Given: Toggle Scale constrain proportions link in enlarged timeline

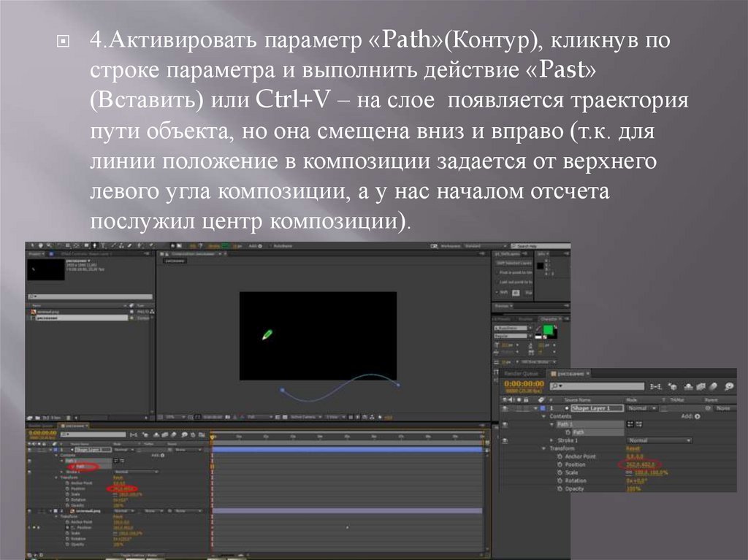Looking at the screenshot, I should coord(629,472).
